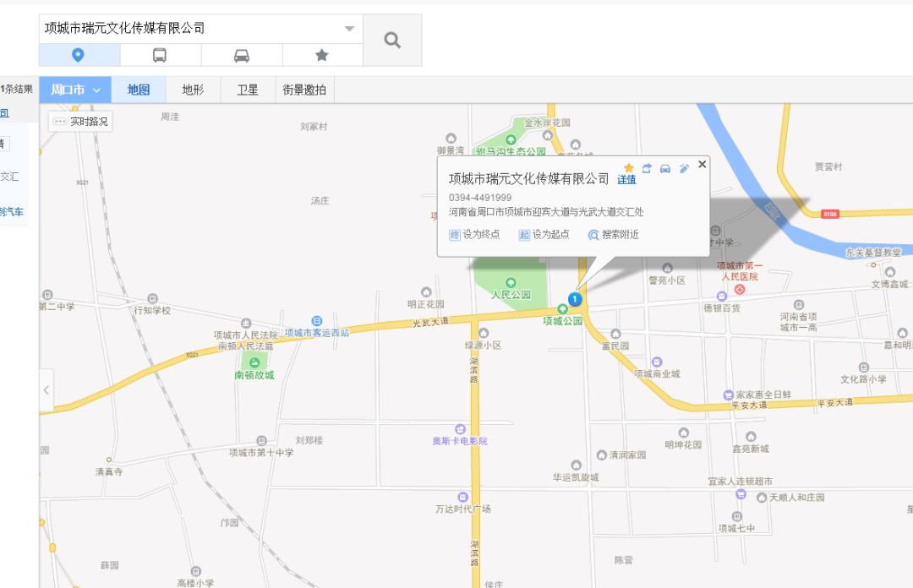Viewport: 913px width, 588px height.
Task: Click the 平安大道 road label near 家家惠
Action: pyautogui.click(x=749, y=405)
